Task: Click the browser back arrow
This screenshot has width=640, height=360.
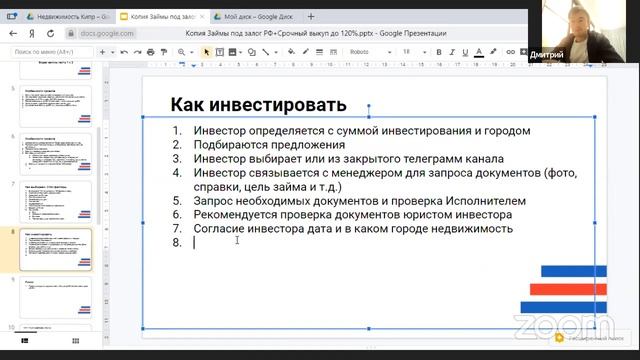Action: pos(13,33)
